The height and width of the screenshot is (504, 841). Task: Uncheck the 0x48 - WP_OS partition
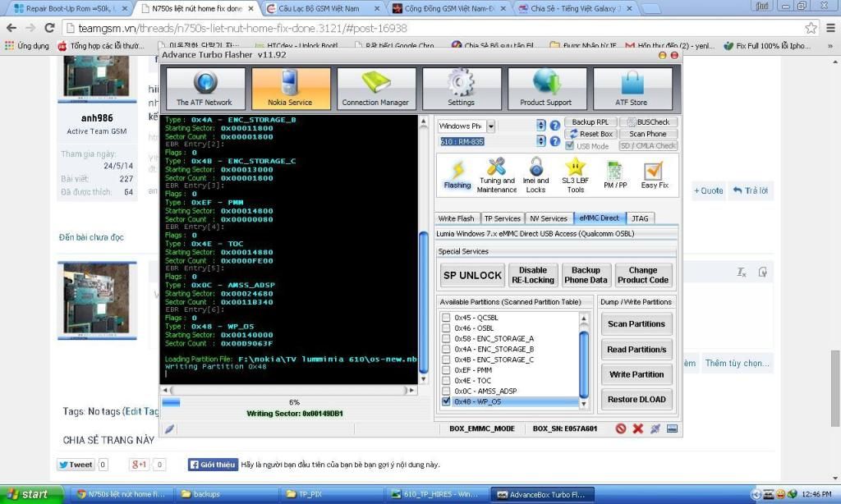[446, 401]
